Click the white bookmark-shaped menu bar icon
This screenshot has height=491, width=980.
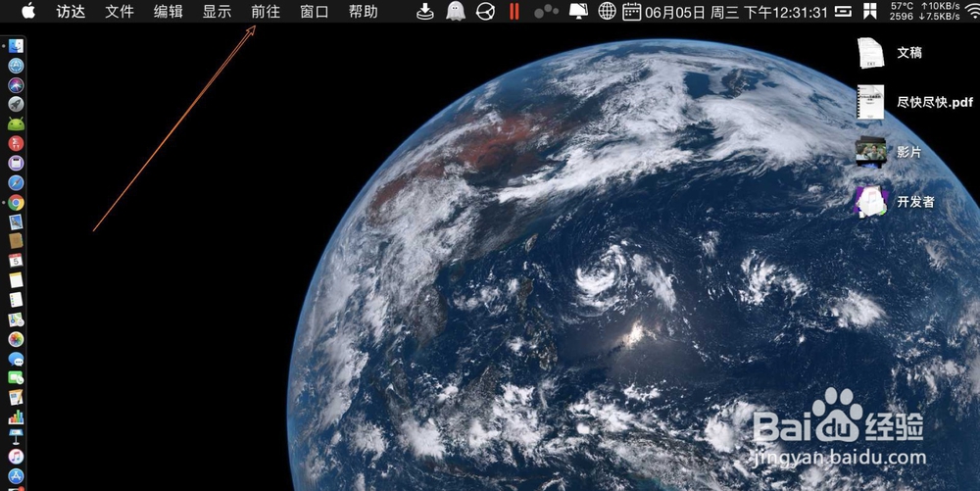(869, 11)
